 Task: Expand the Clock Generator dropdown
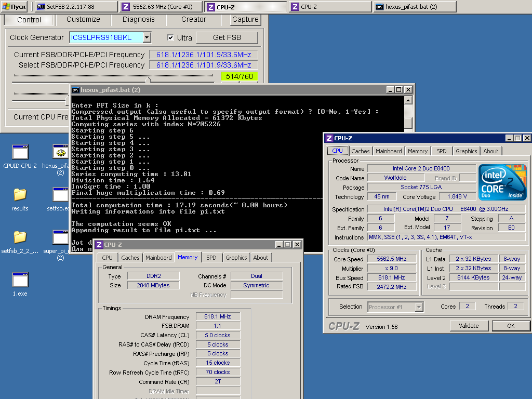click(x=147, y=37)
